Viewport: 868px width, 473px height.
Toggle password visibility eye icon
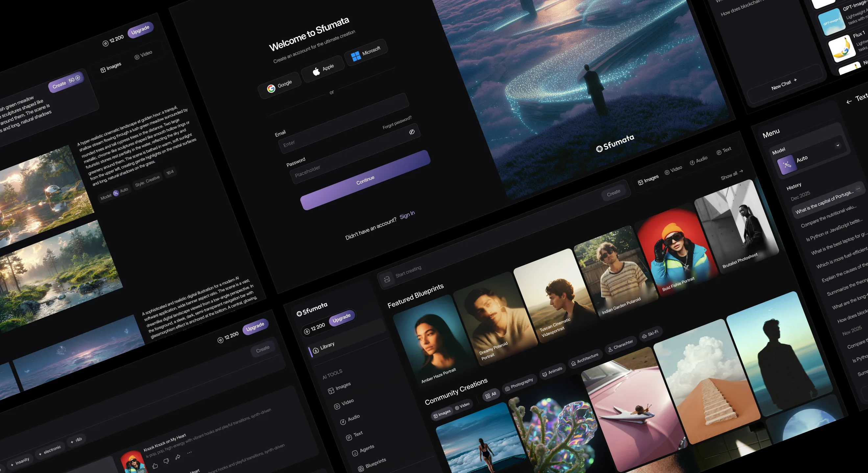click(412, 132)
